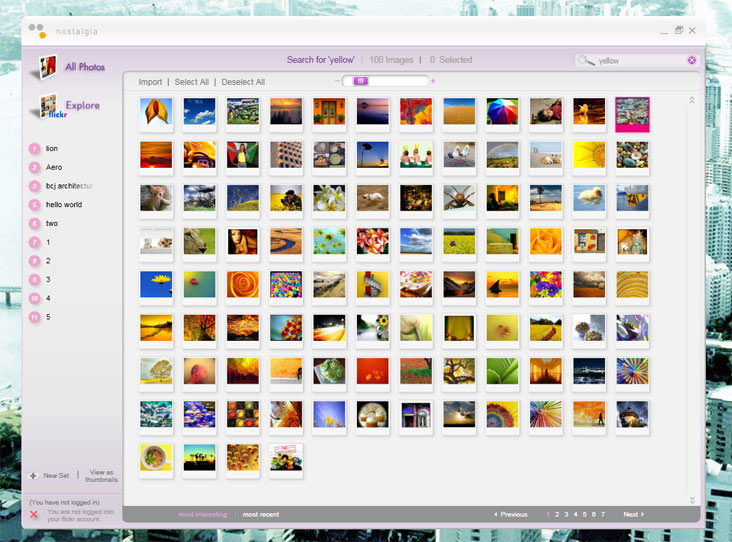
Task: Toggle View as thumbnails for sets
Action: tap(102, 475)
